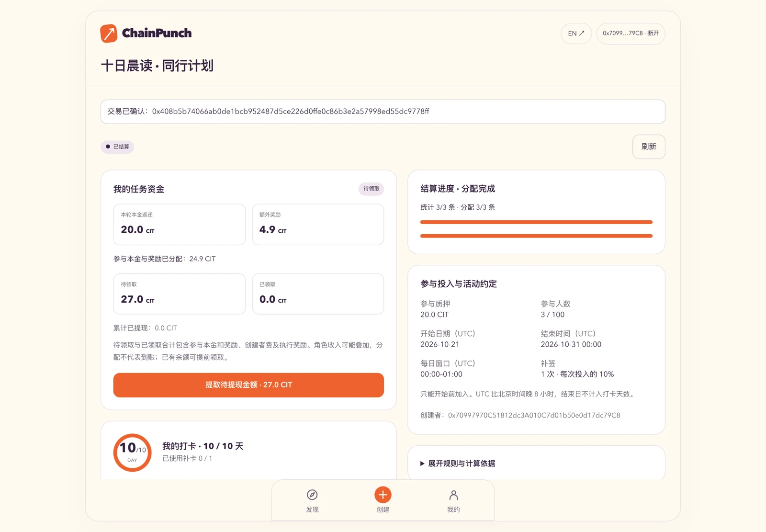This screenshot has width=766, height=532.
Task: Click the page title 十日晨读·同行计划
Action: pos(157,66)
